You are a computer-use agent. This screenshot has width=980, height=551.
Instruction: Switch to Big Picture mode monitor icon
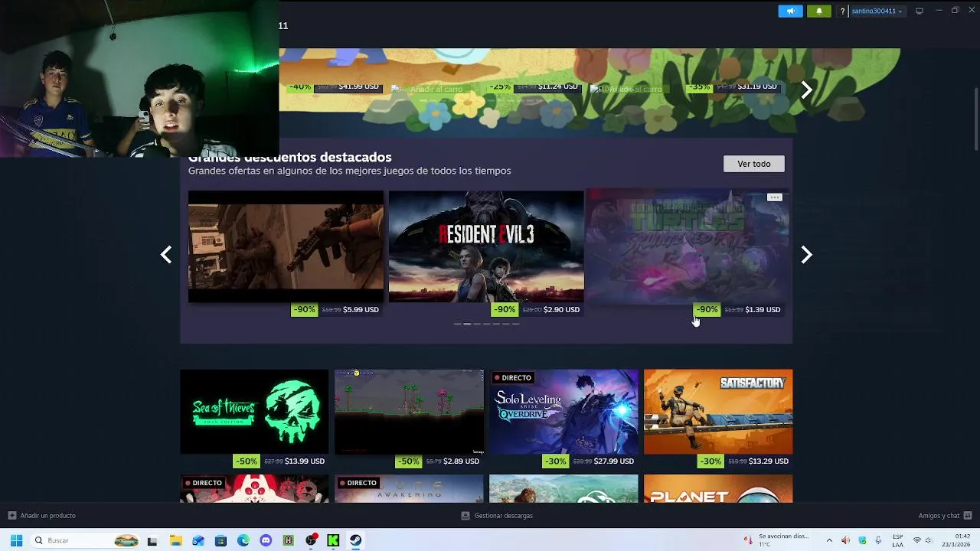920,11
